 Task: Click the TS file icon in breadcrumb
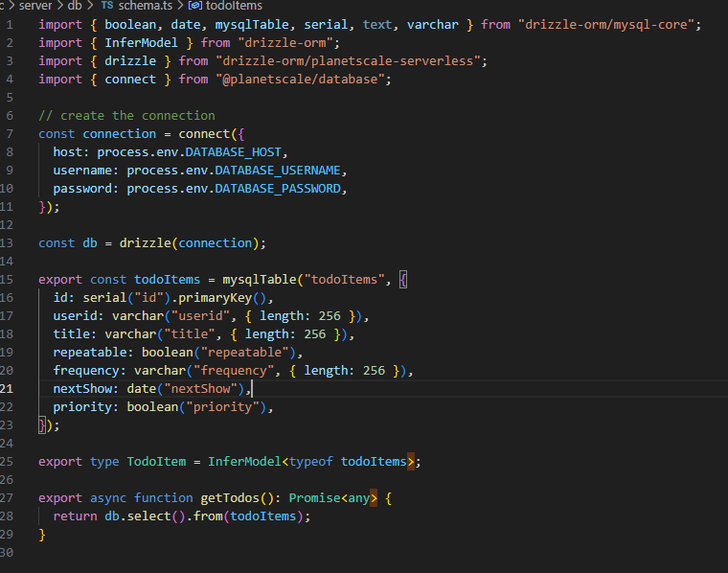pyautogui.click(x=107, y=6)
